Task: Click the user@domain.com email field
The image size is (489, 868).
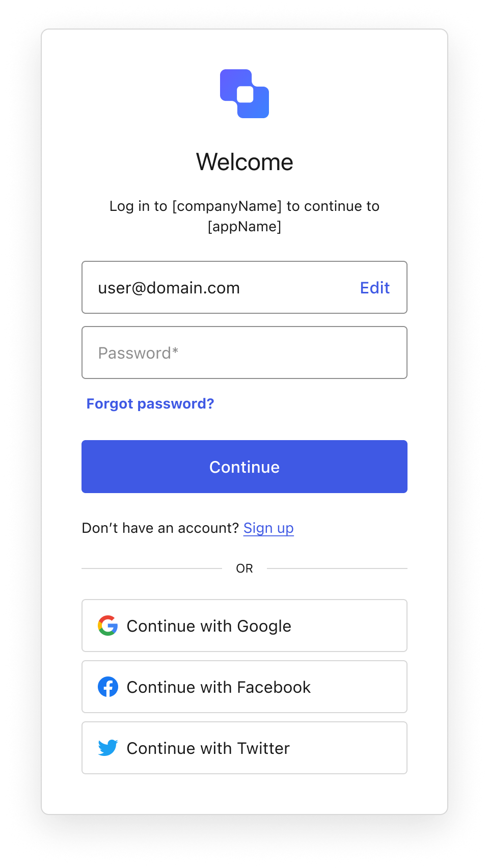Action: [244, 287]
